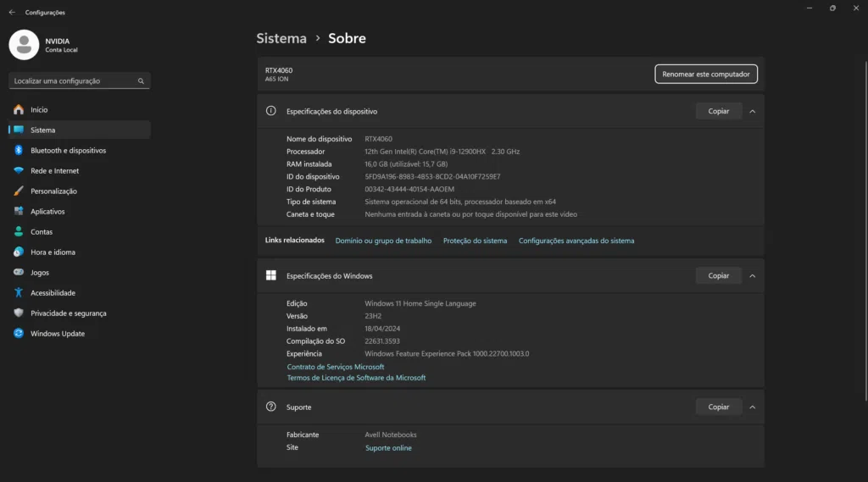Collapse the Especificações do dispositivo section
Screen dimensions: 868x482
[x=752, y=111]
